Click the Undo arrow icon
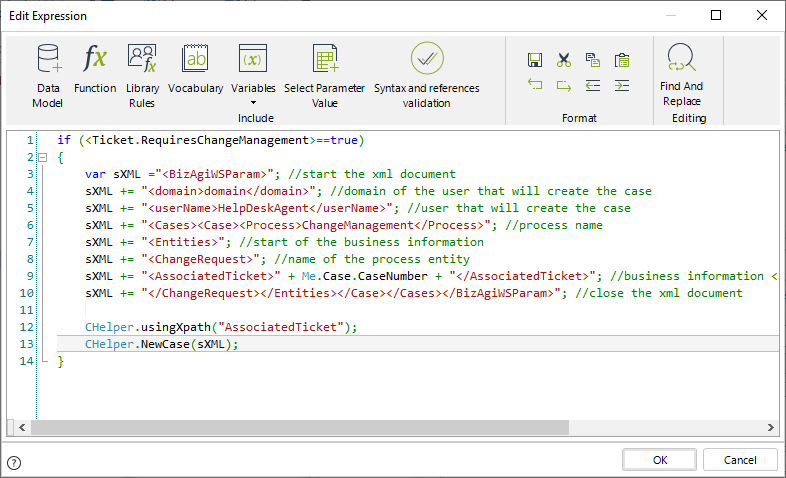The width and height of the screenshot is (786, 478). click(x=535, y=85)
